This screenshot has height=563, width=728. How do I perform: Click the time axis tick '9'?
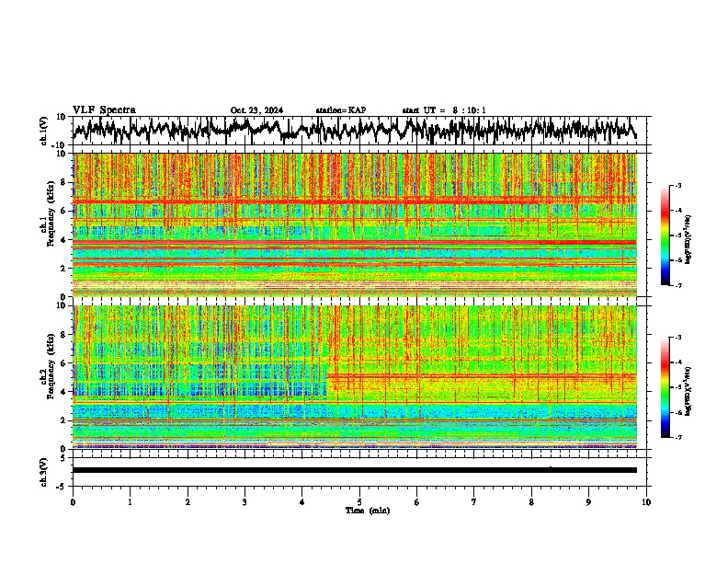(588, 502)
